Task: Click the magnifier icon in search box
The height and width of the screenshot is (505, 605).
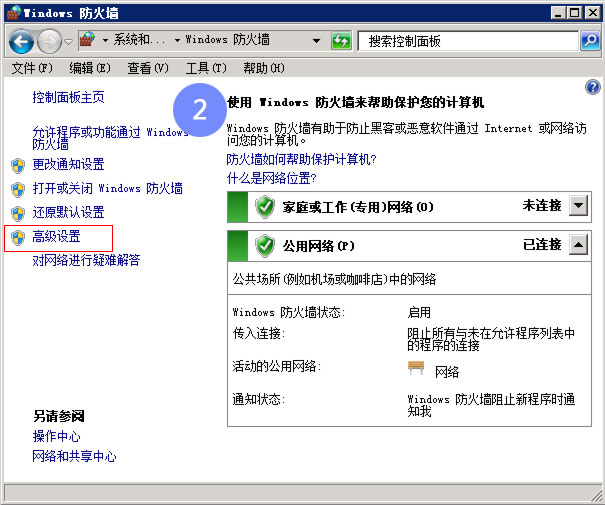Action: 590,41
